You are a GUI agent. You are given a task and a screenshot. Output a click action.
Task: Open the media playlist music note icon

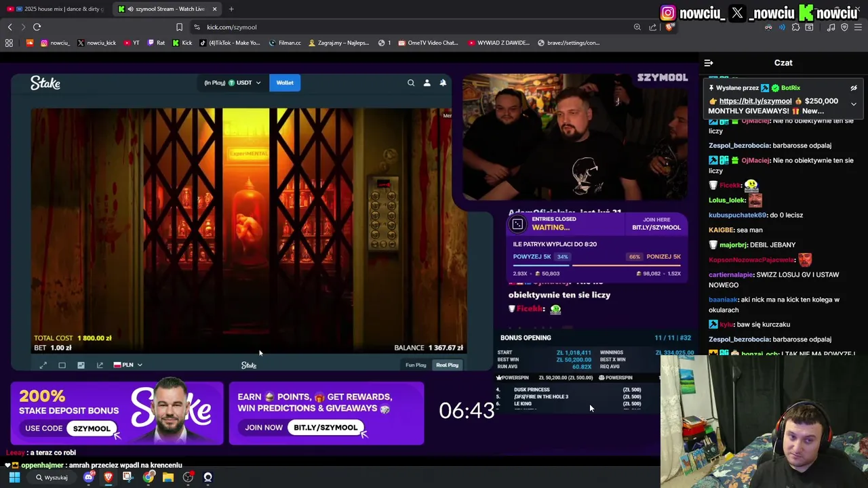coord(831,27)
